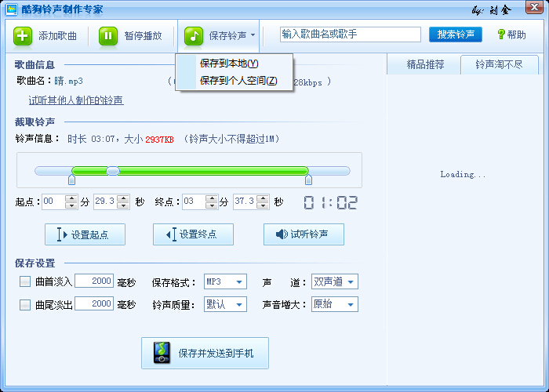Click the song name search input field
The width and height of the screenshot is (549, 392).
point(351,34)
